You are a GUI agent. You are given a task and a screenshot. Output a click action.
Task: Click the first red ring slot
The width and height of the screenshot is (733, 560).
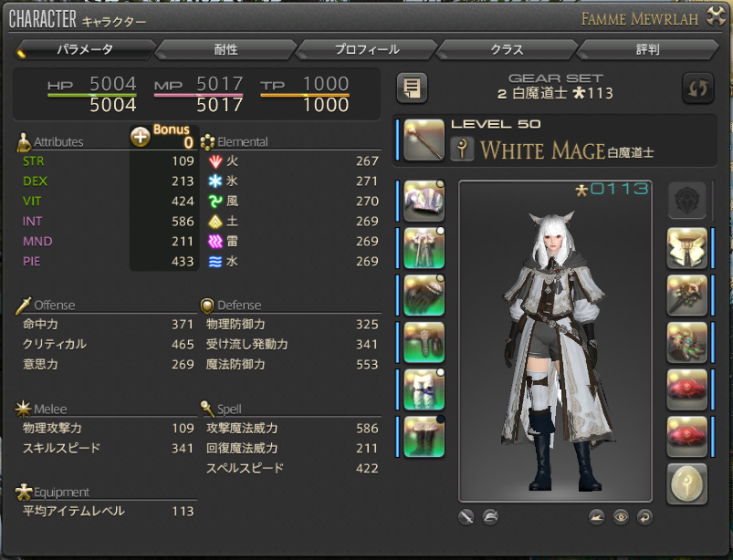686,389
